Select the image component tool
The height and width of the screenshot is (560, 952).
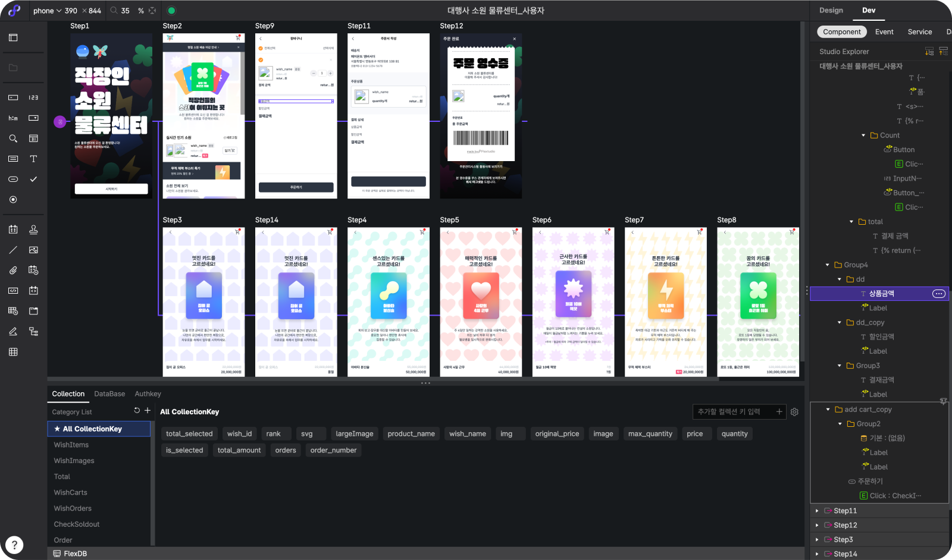33,250
